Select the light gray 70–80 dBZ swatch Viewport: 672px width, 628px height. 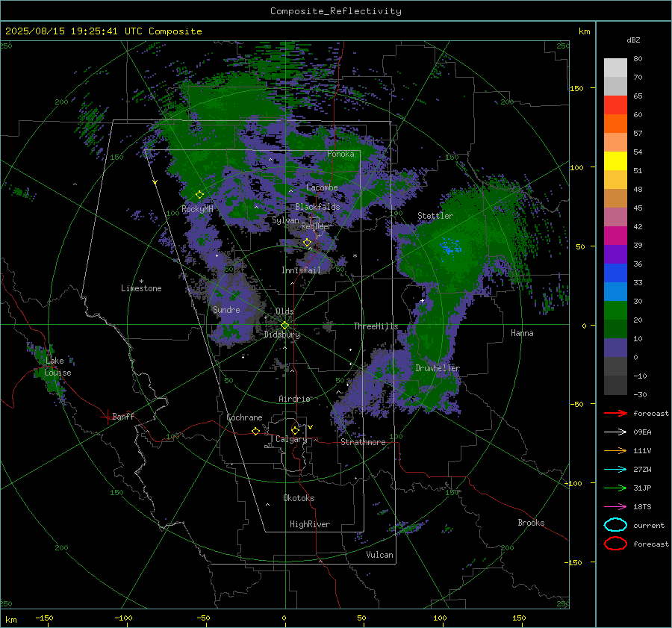point(615,67)
